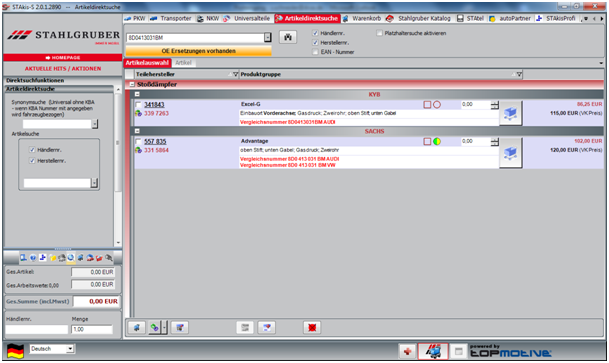Add SACHS article 557 835 to cart
Screen dimensions: 609x363
tap(510, 153)
